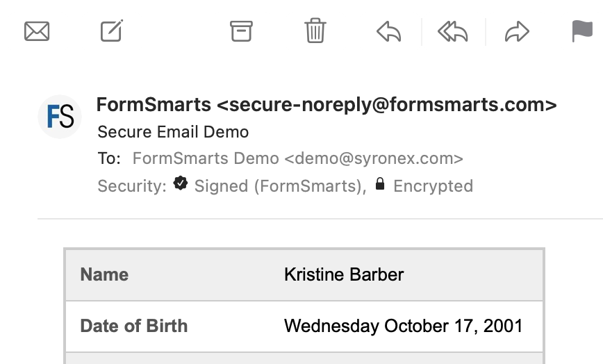
Task: Archive this email
Action: click(241, 31)
